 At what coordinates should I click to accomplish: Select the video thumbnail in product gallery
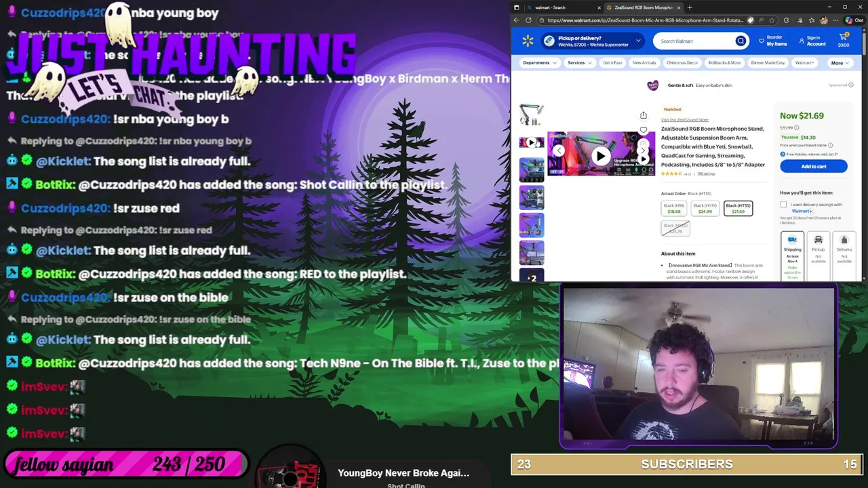pyautogui.click(x=532, y=142)
